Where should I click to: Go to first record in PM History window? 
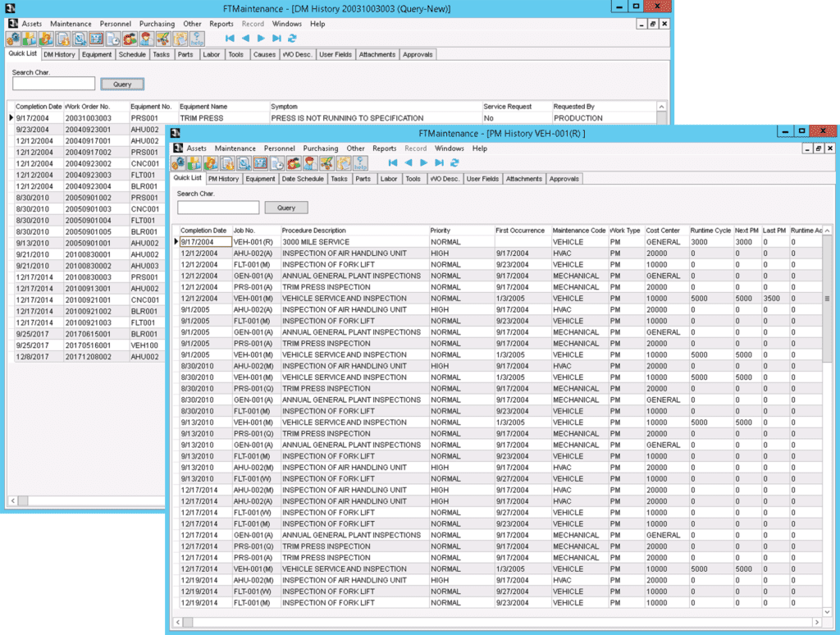click(x=393, y=162)
